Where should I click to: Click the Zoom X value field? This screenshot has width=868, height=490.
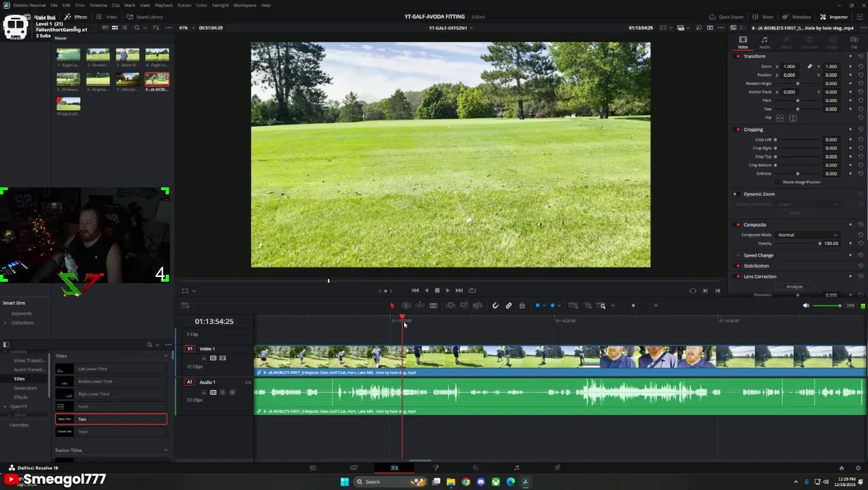[x=789, y=67]
